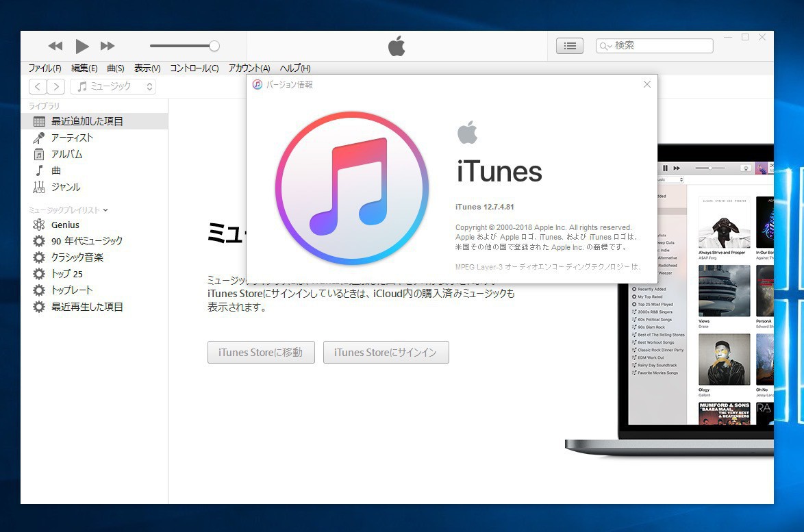Navigate back with the left arrow button

tap(38, 87)
